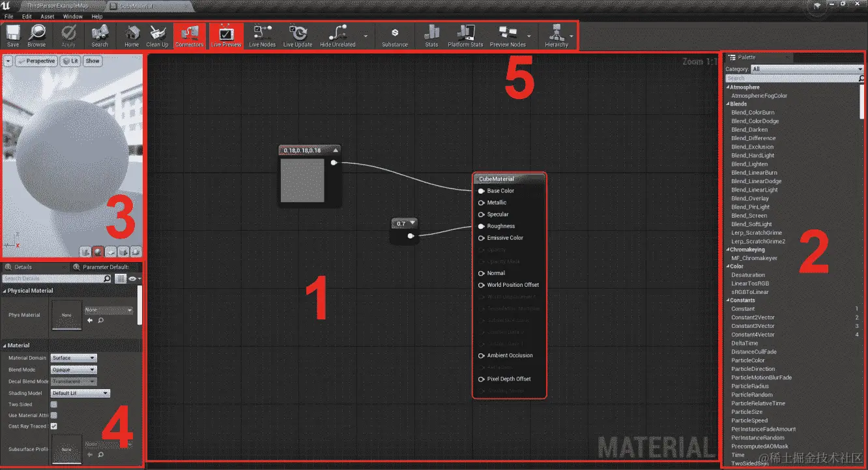Click the Phys Material use-selected arrow

point(90,320)
